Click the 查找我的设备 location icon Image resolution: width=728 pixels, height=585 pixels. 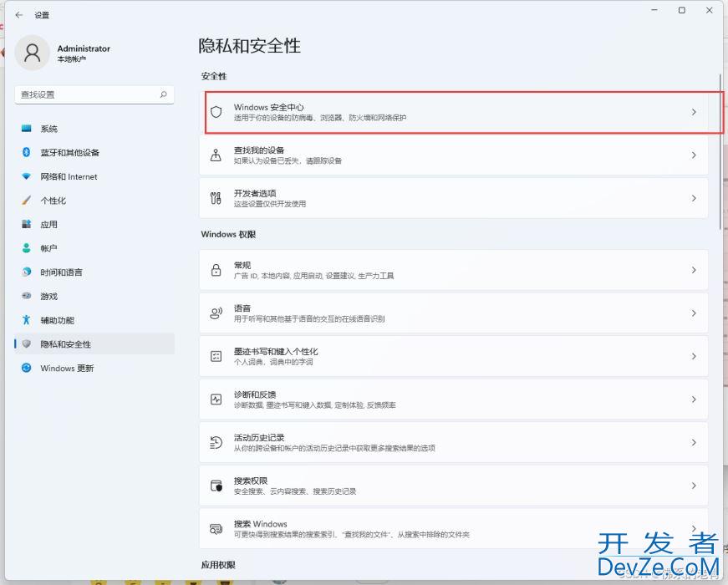pos(216,155)
